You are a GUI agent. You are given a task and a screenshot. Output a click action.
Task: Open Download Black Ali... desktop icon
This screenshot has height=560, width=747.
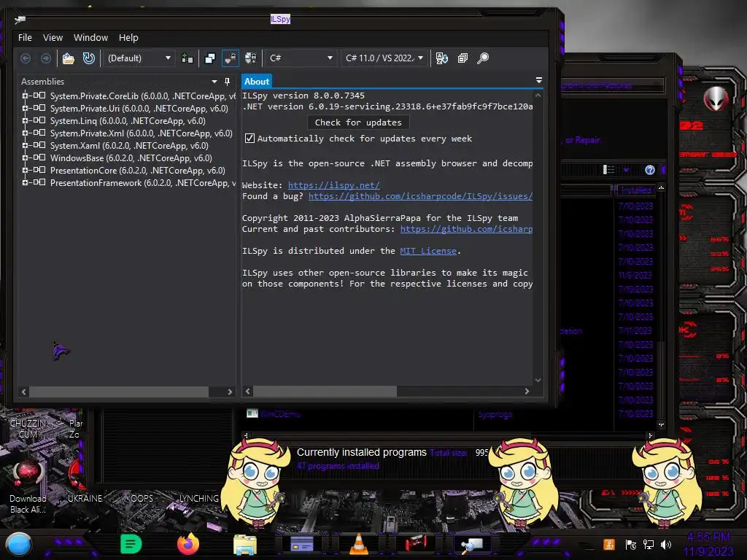point(28,486)
